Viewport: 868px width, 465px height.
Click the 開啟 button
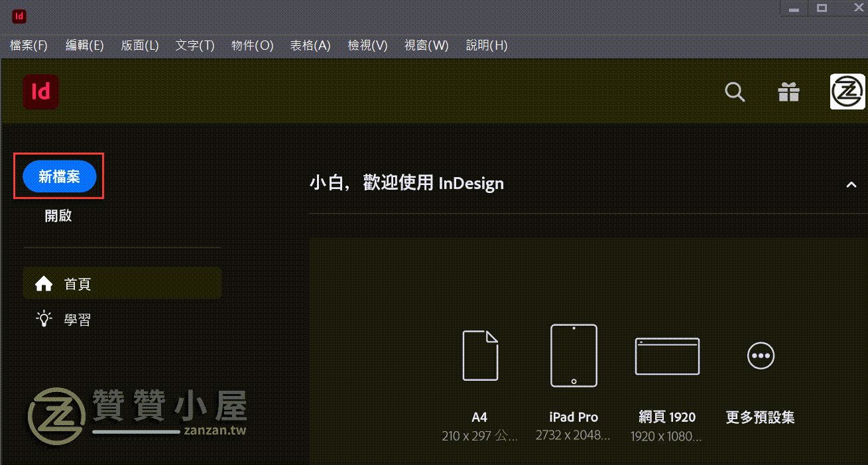58,216
